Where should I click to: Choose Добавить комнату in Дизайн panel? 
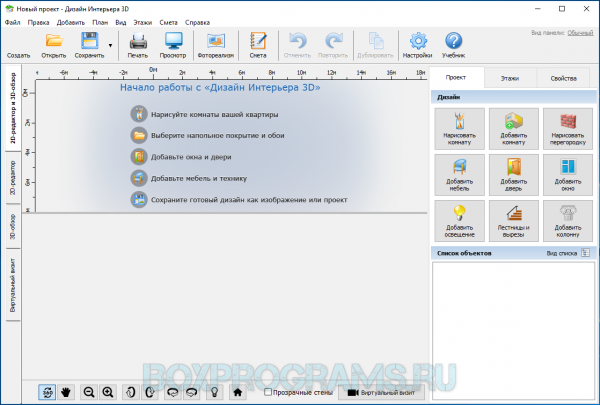click(514, 129)
